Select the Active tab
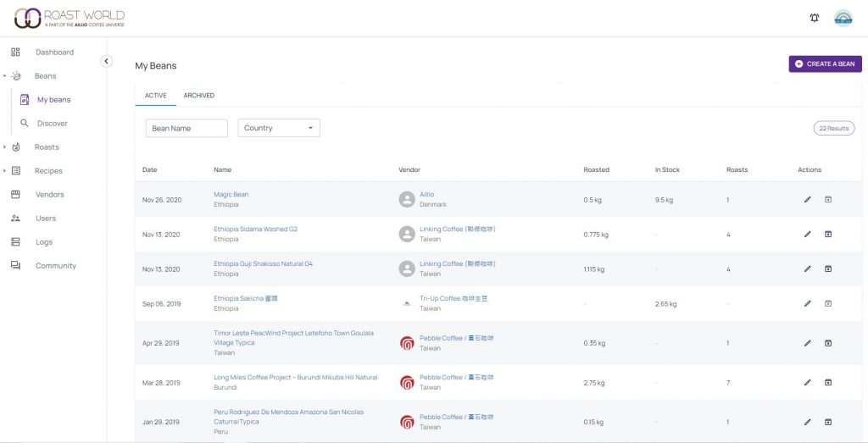Viewport: 868px width, 443px height. (x=155, y=96)
